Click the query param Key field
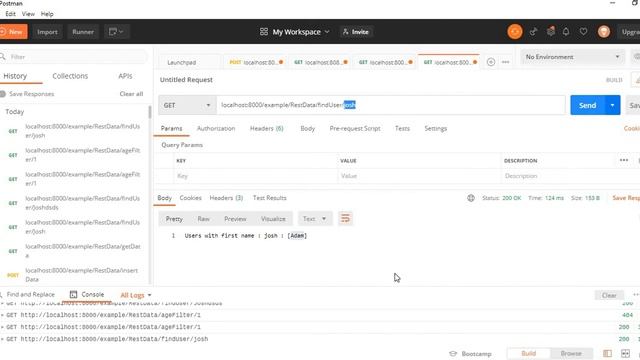Image resolution: width=640 pixels, height=360 pixels. [256, 176]
